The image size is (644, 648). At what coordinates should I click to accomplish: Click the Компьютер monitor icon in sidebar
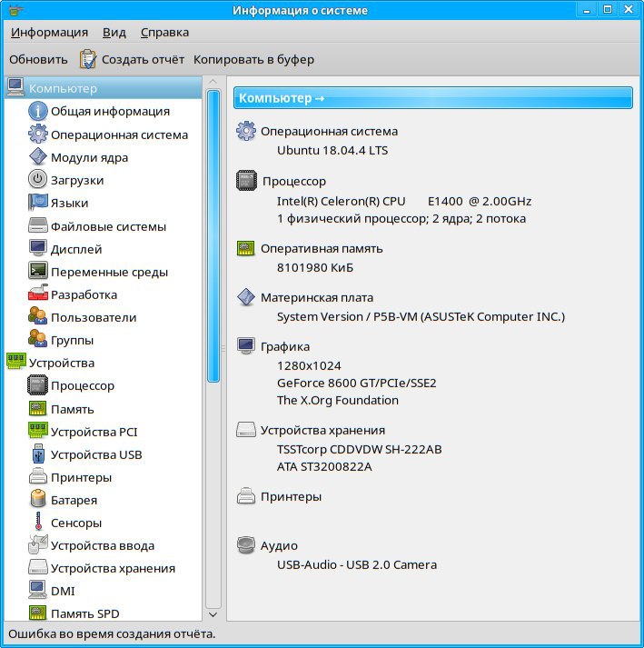pos(15,87)
